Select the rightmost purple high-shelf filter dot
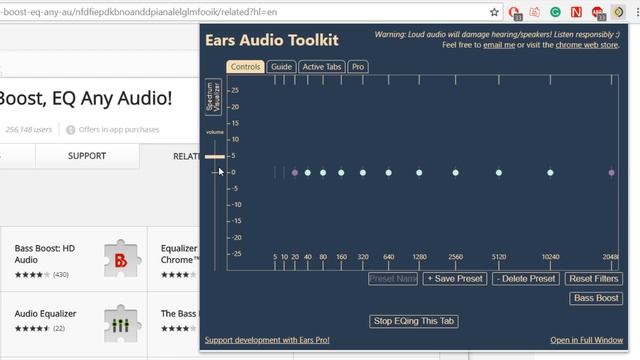This screenshot has width=640, height=360. pos(611,173)
